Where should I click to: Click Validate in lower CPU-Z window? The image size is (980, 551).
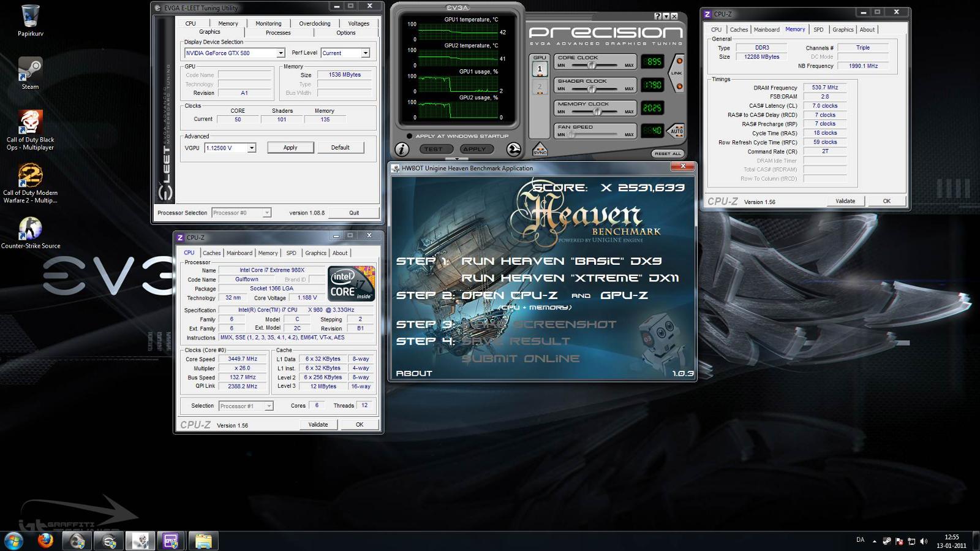click(318, 424)
